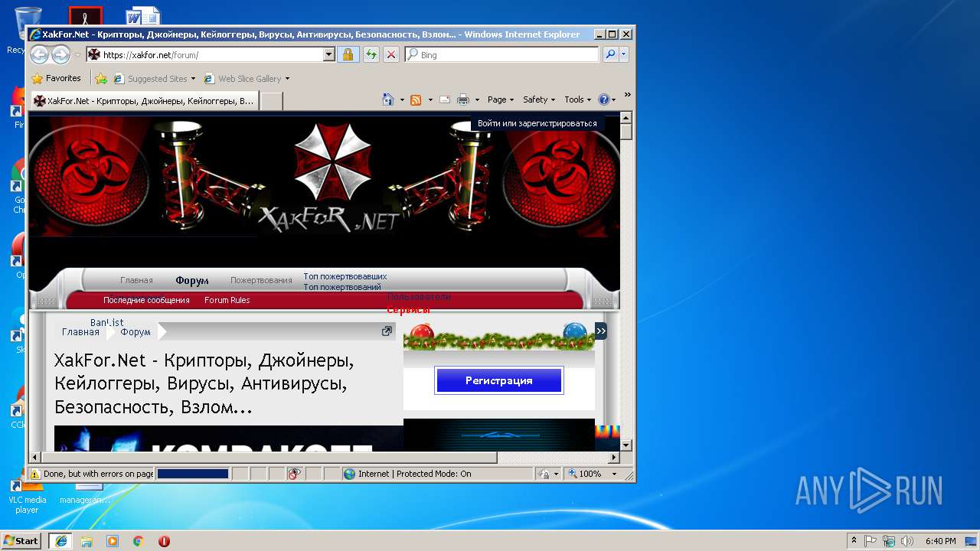The image size is (980, 551).
Task: Go forward with the IE Forward arrow
Action: click(60, 54)
